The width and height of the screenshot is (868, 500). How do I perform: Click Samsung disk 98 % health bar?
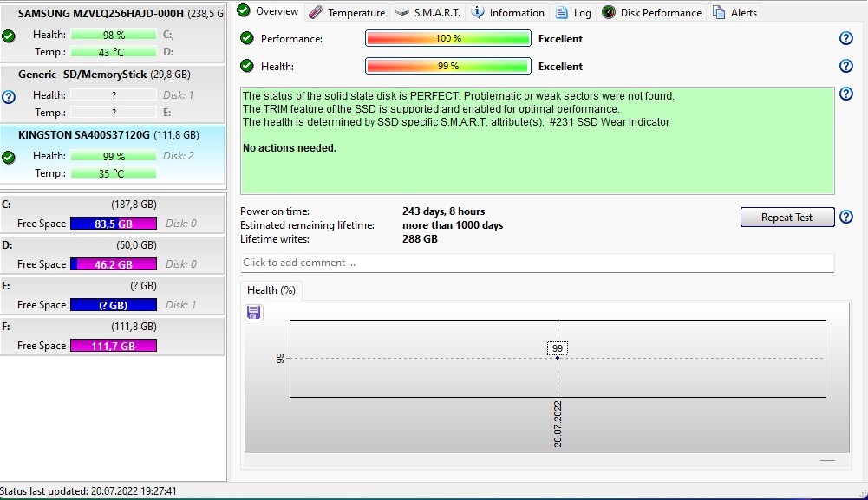coord(114,35)
